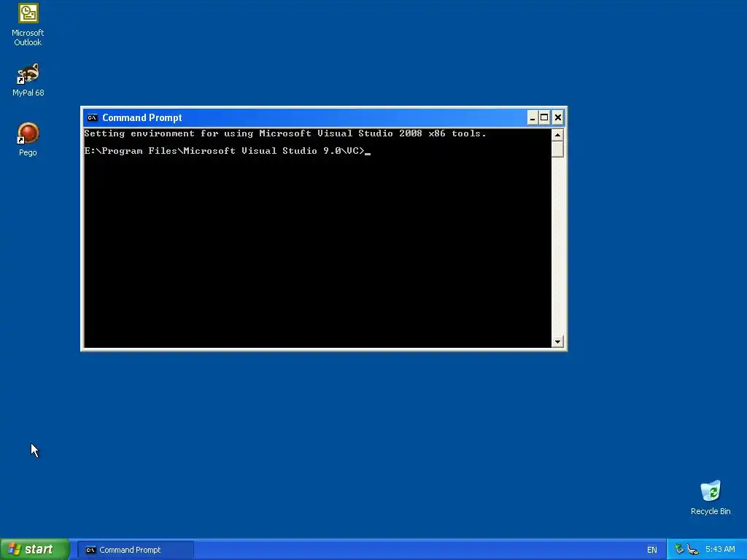Open the Microsoft Outlook desktop icon
Screen dimensions: 747x560
(x=28, y=25)
